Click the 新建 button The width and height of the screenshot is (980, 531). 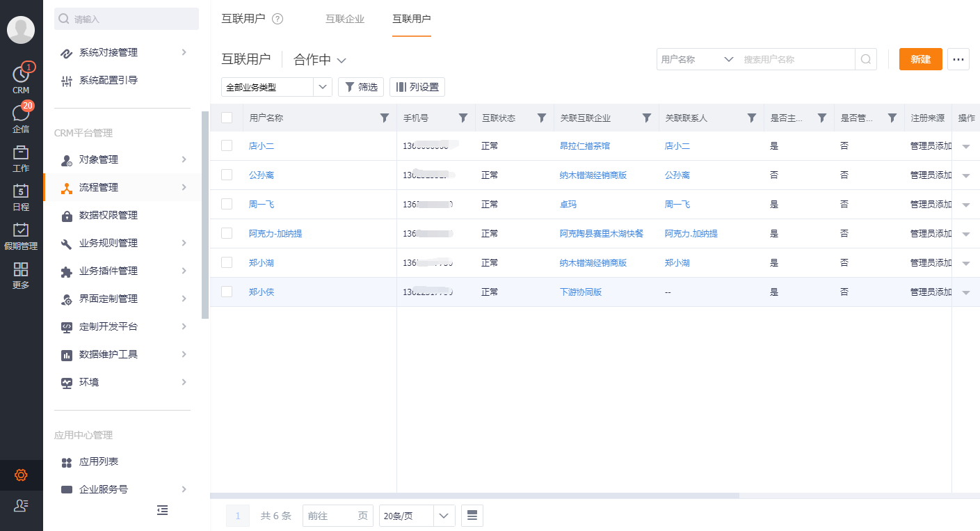tap(921, 59)
